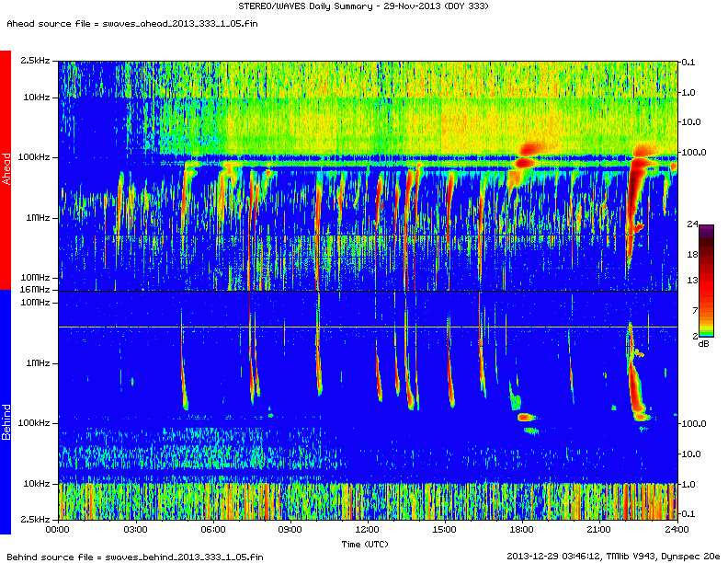Click the 2.5kHz label at the top left
Screen dimensions: 728x563
(x=35, y=61)
